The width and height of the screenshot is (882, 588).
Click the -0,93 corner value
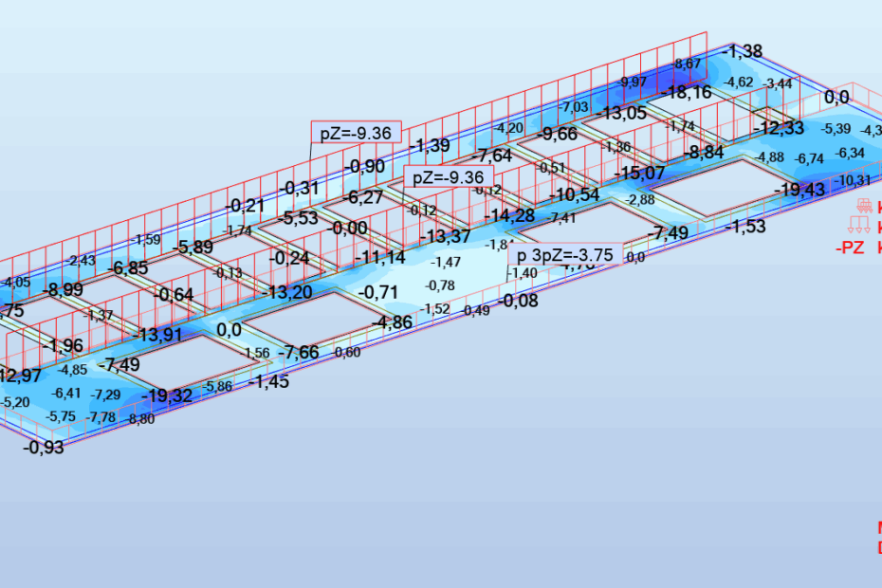[44, 447]
